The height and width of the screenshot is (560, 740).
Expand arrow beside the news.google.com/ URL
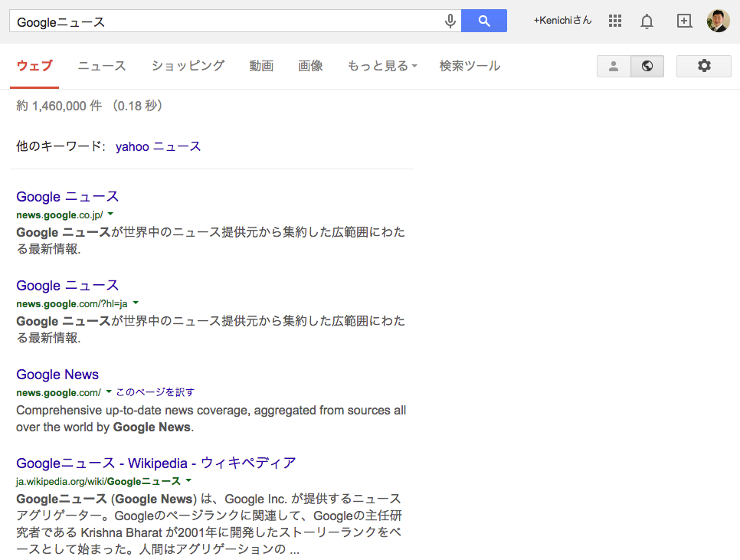(109, 391)
